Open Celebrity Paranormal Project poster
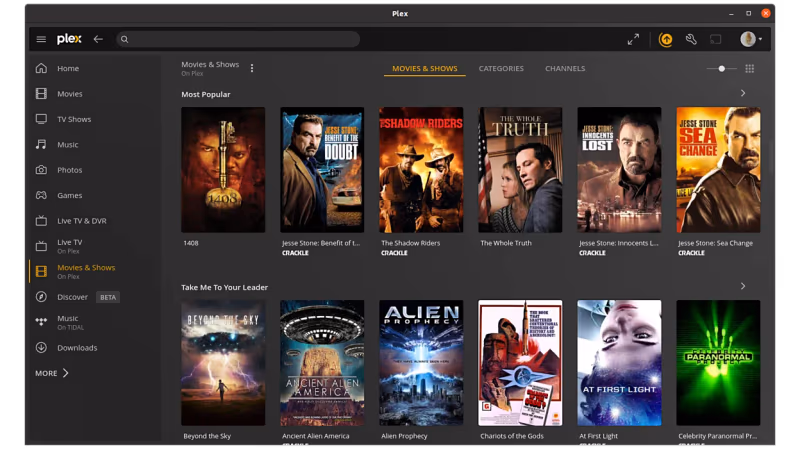 click(x=718, y=363)
